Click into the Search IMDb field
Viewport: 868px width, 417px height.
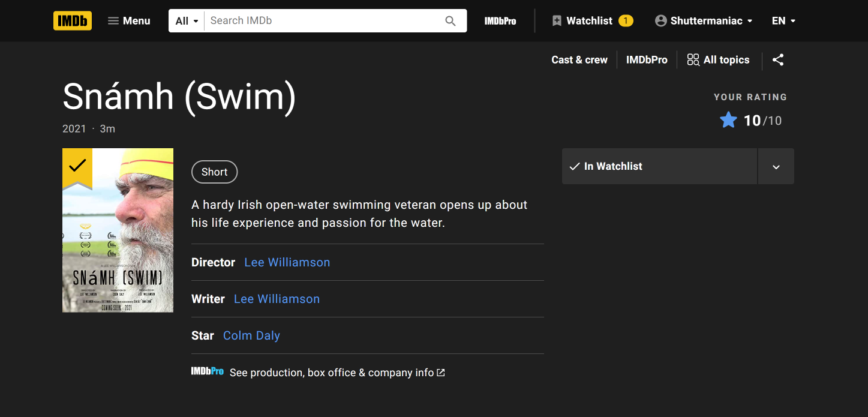pos(324,20)
